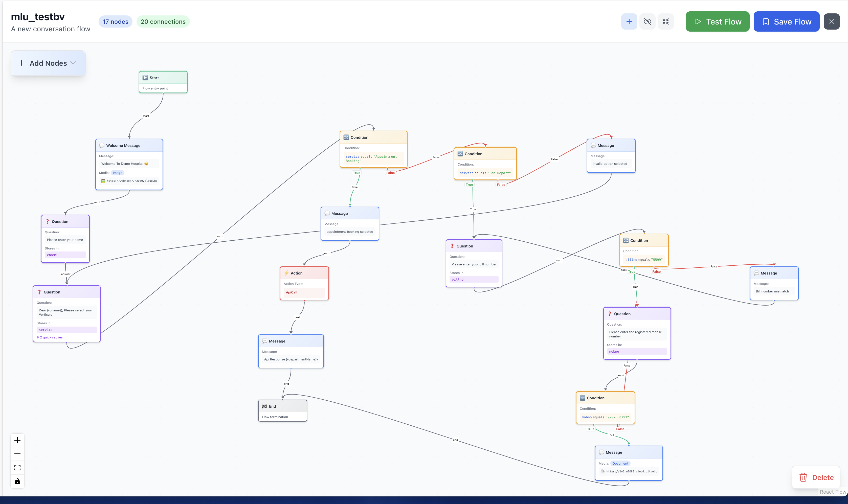Select the End flow termination node
The height and width of the screenshot is (504, 848).
tap(282, 410)
